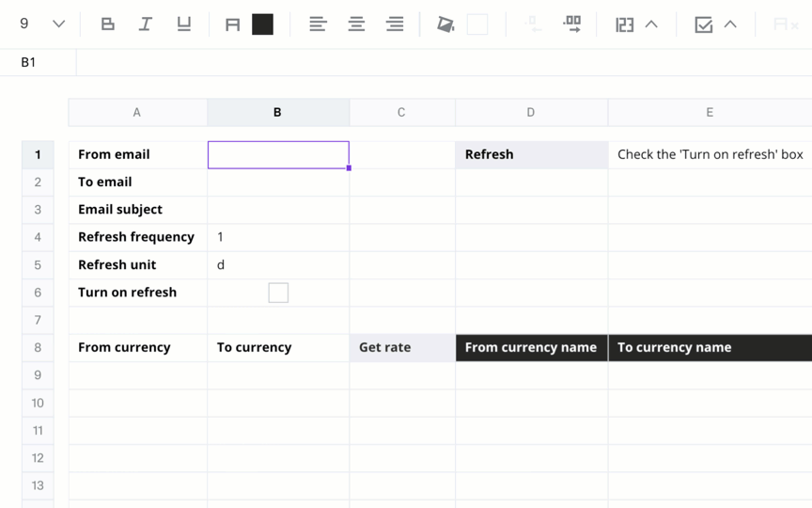Toggle bold formatting
Viewport: 812px width, 508px height.
[x=108, y=24]
